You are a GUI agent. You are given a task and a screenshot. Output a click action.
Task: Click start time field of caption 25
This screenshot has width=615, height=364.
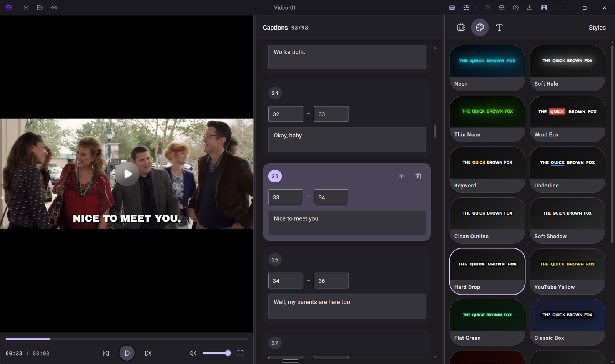(286, 197)
